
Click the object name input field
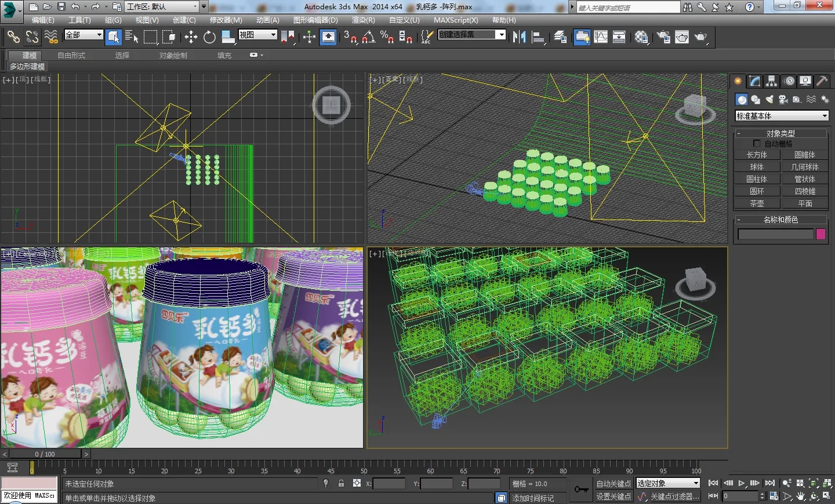pos(775,234)
